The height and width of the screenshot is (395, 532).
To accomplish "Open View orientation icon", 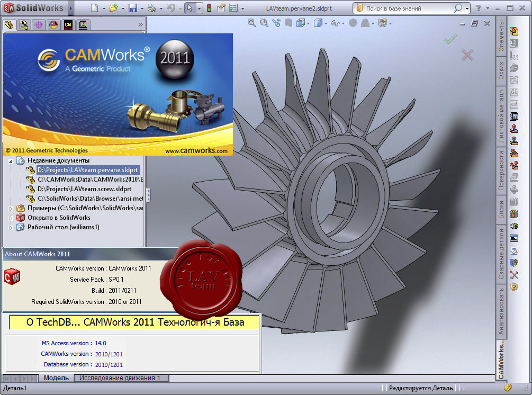I will (301, 23).
